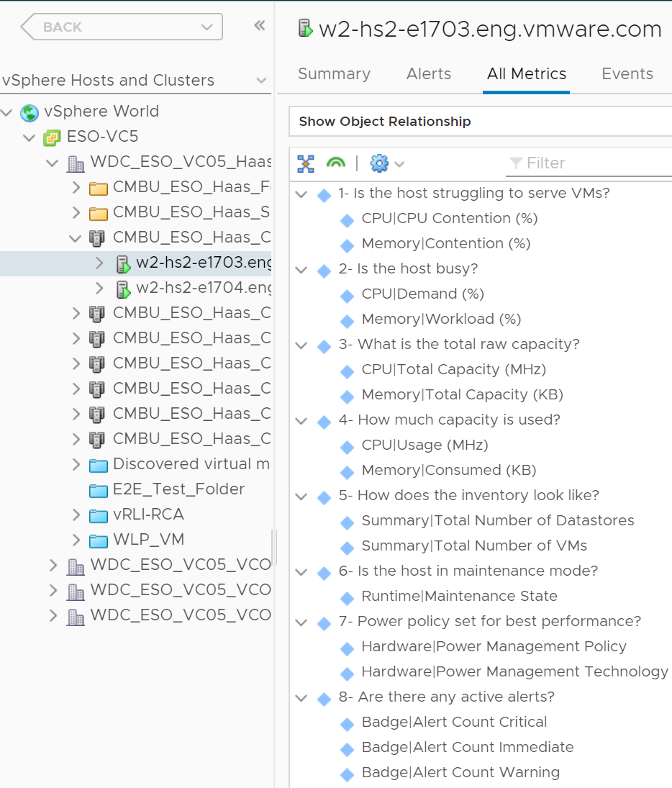This screenshot has height=788, width=672.
Task: Click the diamond icon beside CPU|Demand (%)
Action: coord(347,295)
